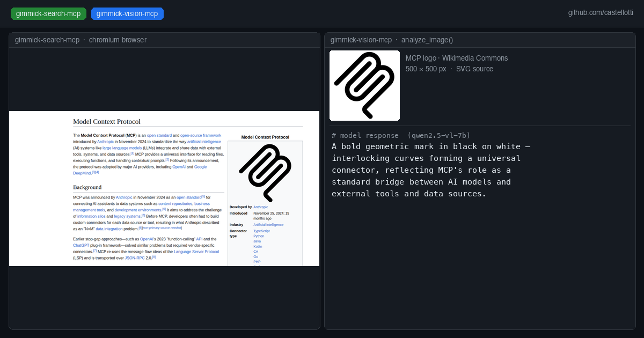Viewport: 644px width, 338px height.
Task: Open the information silos link
Action: point(91,216)
